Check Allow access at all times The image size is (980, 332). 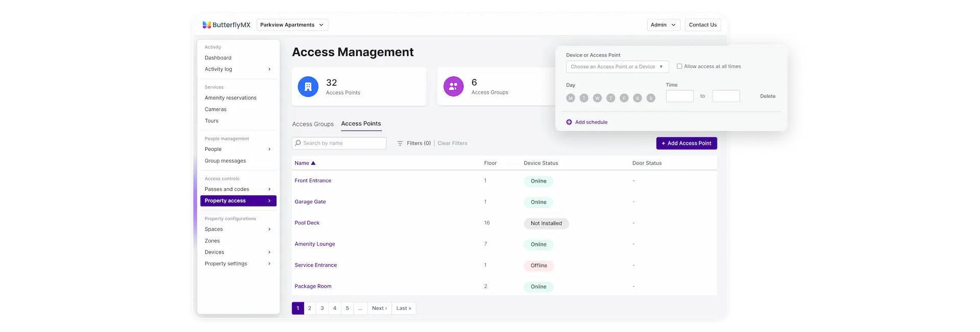click(679, 66)
